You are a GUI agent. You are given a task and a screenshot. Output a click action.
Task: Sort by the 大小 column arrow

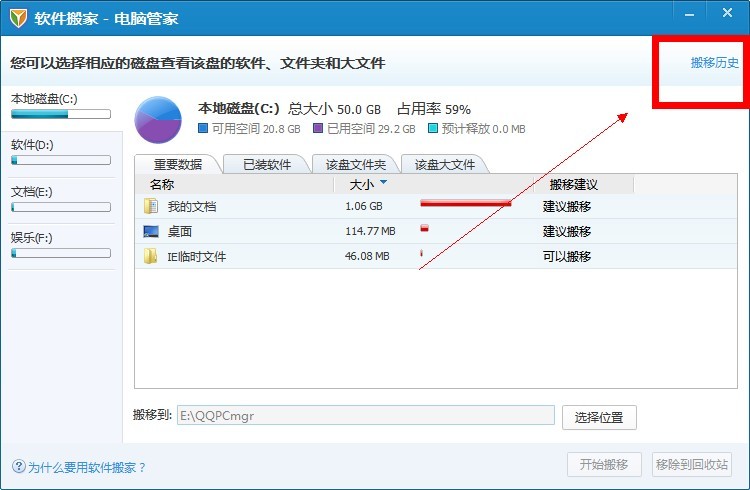[x=383, y=182]
